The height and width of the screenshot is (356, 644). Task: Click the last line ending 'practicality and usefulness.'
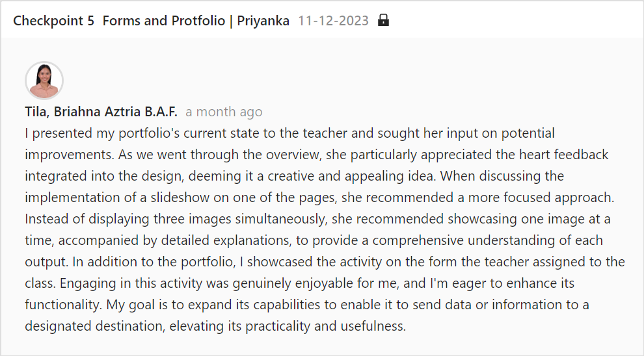[215, 326]
